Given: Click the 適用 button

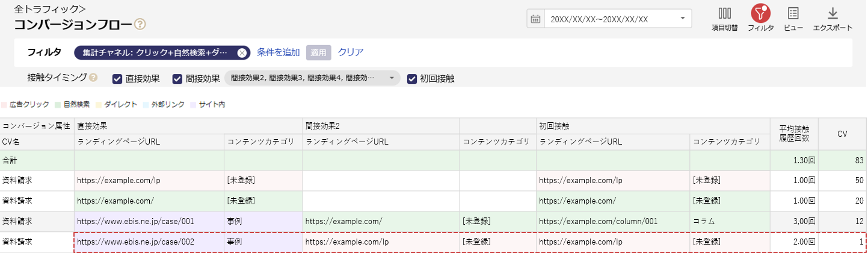Looking at the screenshot, I should pos(318,52).
